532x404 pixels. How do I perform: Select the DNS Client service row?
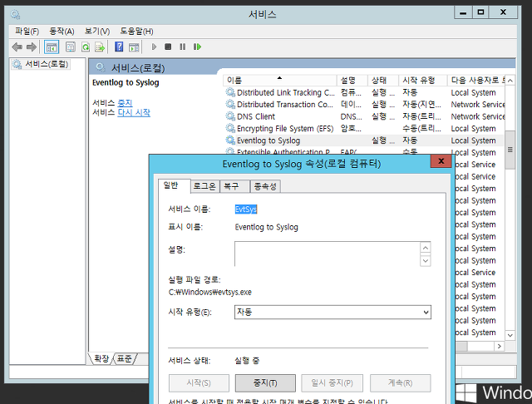(x=364, y=116)
